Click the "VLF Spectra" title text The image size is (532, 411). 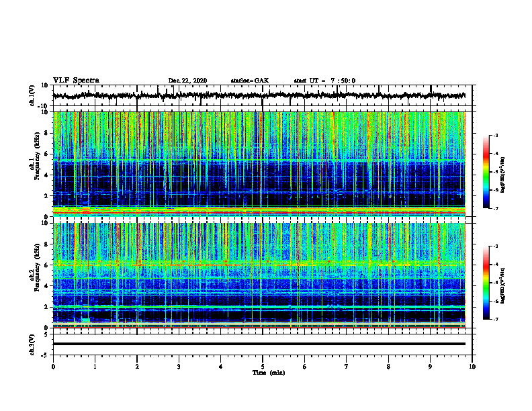tap(76, 80)
